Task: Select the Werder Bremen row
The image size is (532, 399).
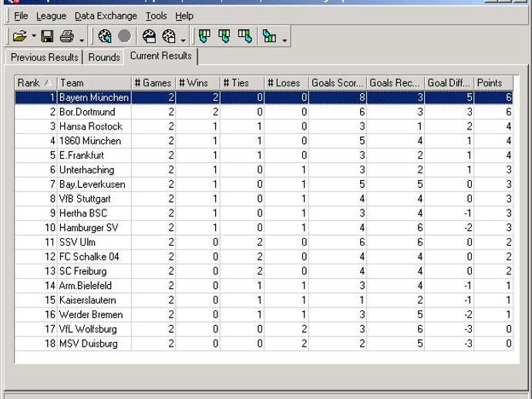Action: (264, 314)
